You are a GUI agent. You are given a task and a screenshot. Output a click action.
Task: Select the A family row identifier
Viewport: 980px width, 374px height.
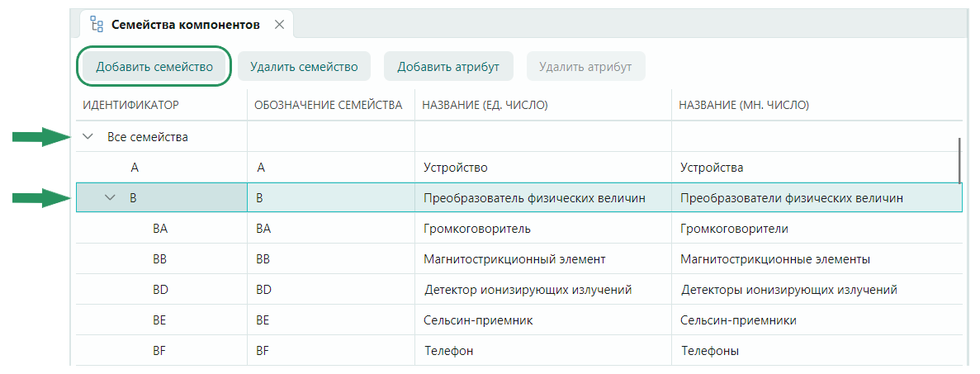135,168
